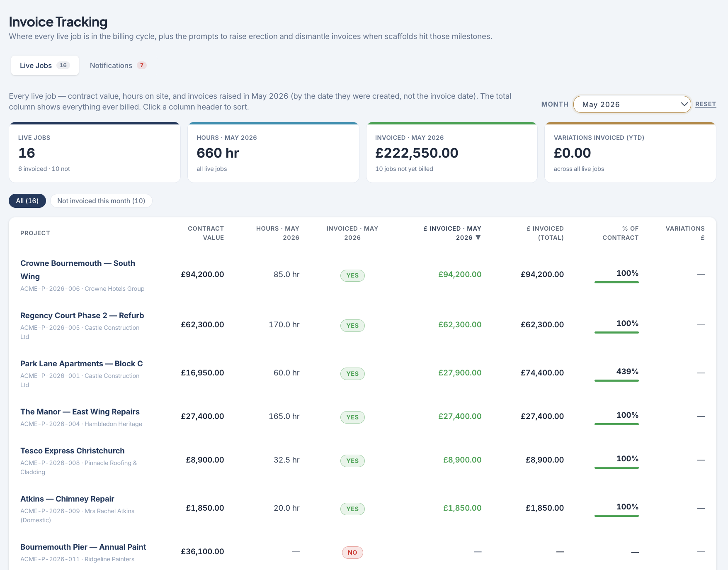Open The Manor — East Wing Repairs project
This screenshot has height=570, width=728.
pyautogui.click(x=80, y=412)
